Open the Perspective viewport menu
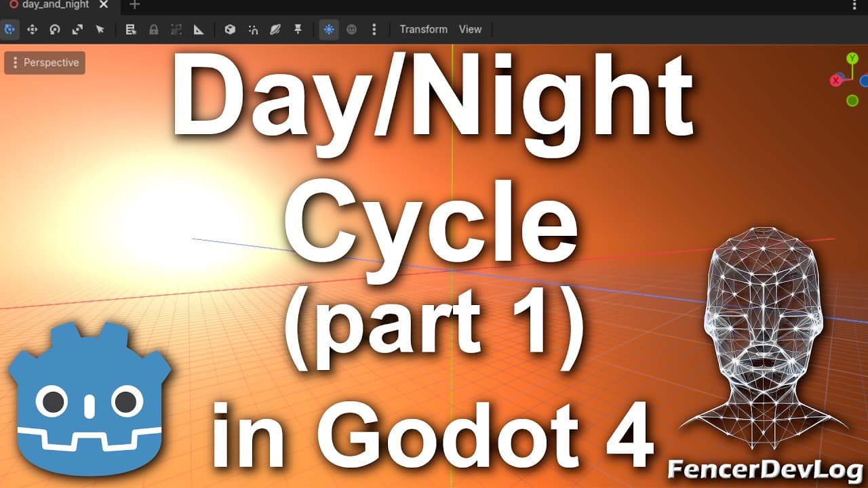The image size is (868, 488). pos(45,63)
